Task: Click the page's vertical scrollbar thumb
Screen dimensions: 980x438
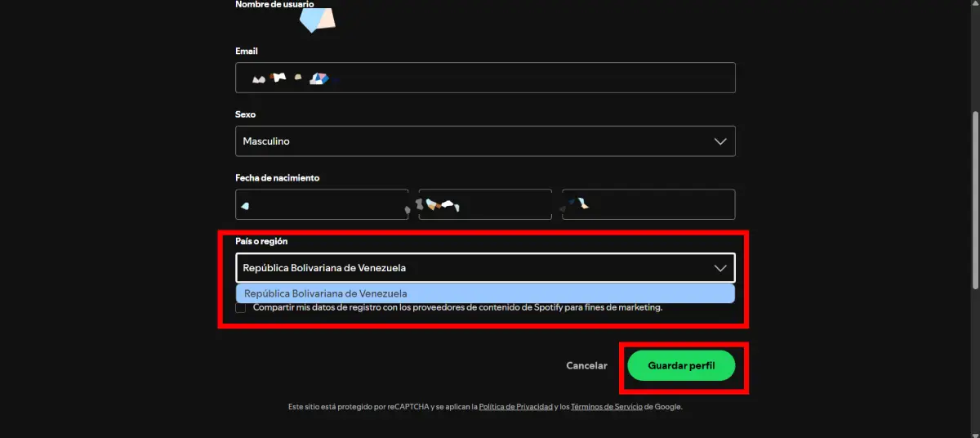Action: point(974,200)
